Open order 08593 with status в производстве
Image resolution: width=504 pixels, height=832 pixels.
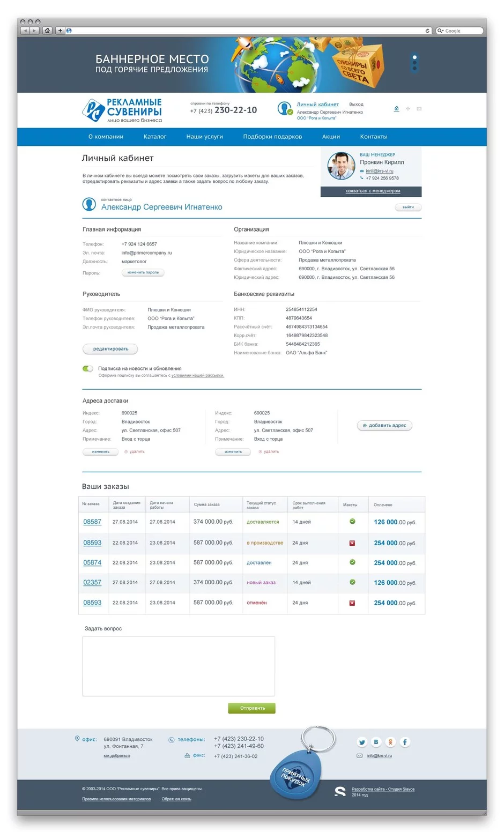(x=92, y=543)
